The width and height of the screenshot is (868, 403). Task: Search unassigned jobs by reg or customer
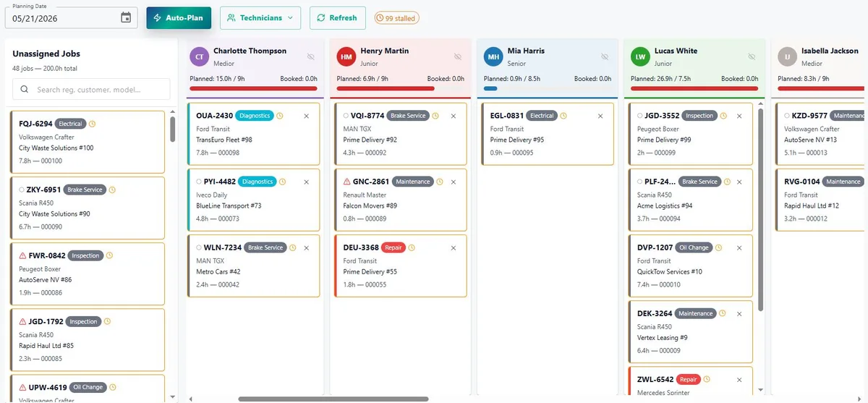point(91,90)
